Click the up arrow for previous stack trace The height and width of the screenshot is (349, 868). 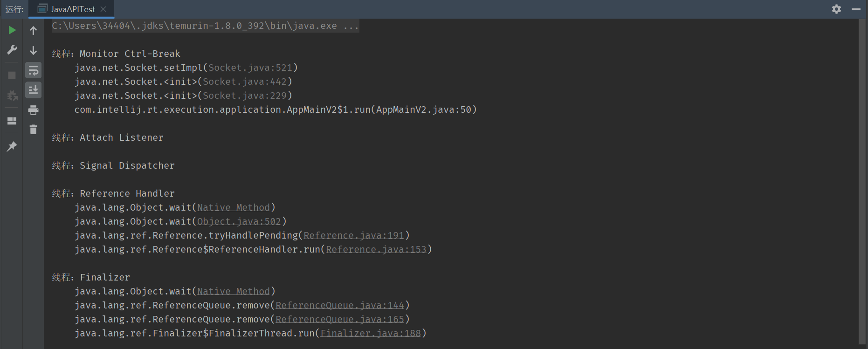(33, 30)
